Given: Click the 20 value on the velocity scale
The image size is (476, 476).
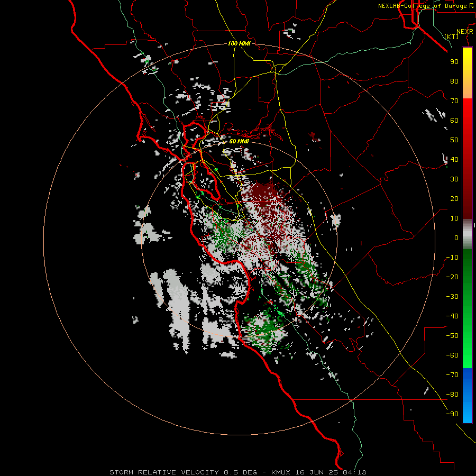Looking at the screenshot, I should click(x=454, y=199).
